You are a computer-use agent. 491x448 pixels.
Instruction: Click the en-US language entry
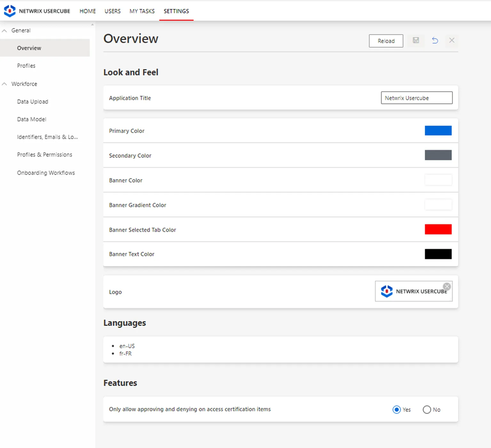127,346
